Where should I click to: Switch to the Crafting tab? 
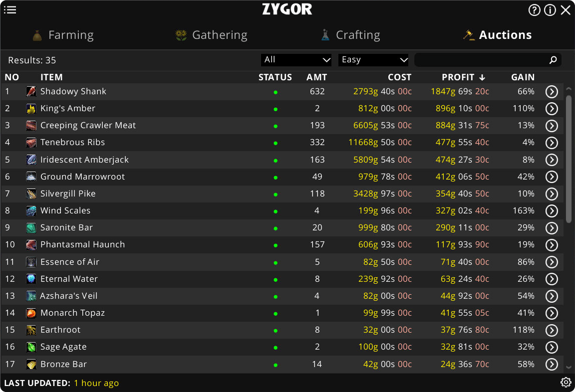[x=350, y=35]
